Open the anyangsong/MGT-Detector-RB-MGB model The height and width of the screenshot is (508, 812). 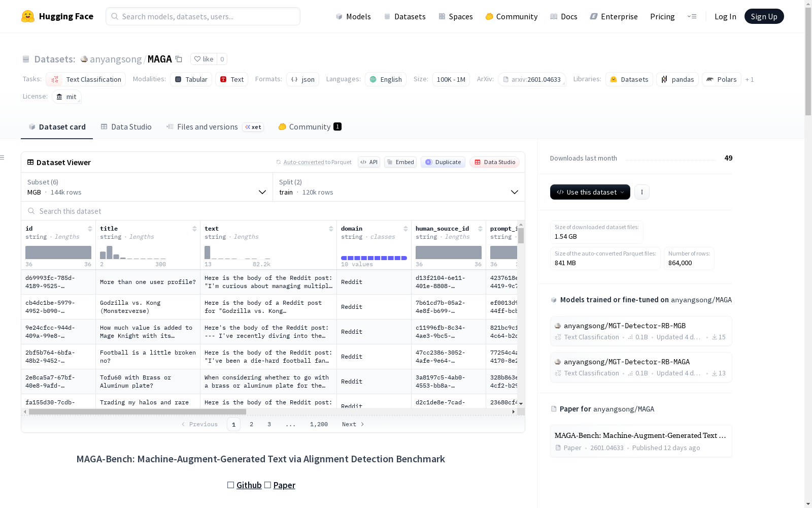coord(641,331)
